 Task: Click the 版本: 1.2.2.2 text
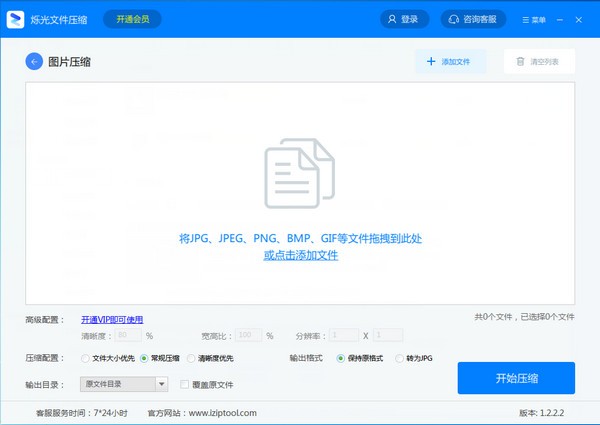tap(541, 413)
